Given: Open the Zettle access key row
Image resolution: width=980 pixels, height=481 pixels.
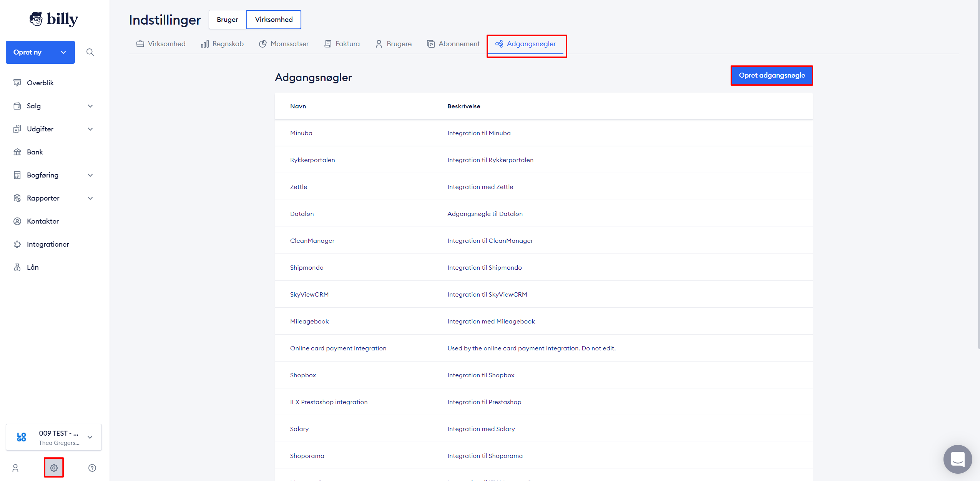Looking at the screenshot, I should 543,187.
